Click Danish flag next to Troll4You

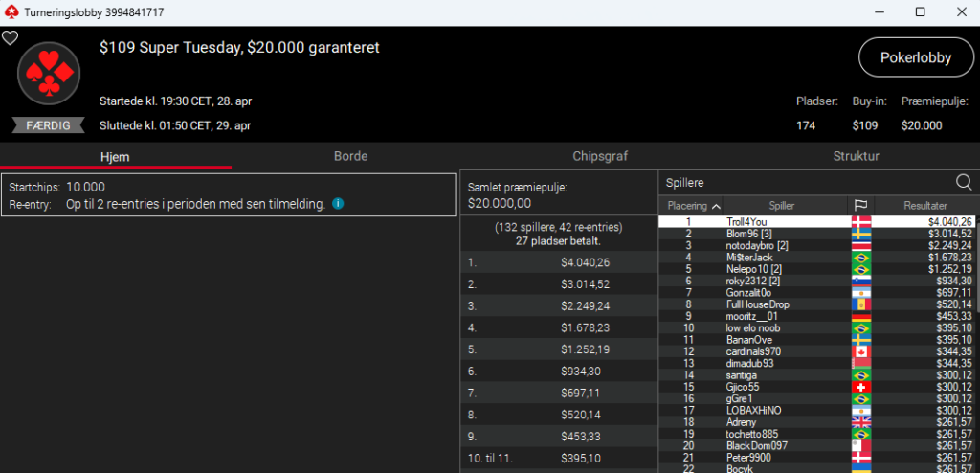pyautogui.click(x=860, y=222)
